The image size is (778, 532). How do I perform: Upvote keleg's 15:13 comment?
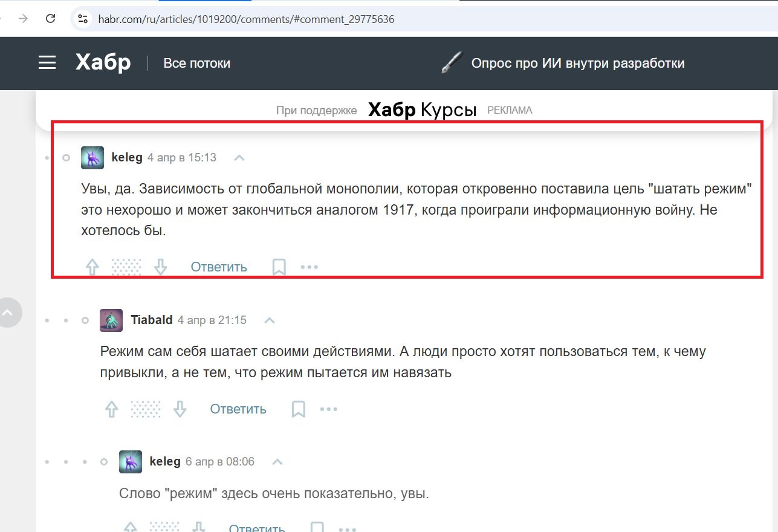click(92, 267)
